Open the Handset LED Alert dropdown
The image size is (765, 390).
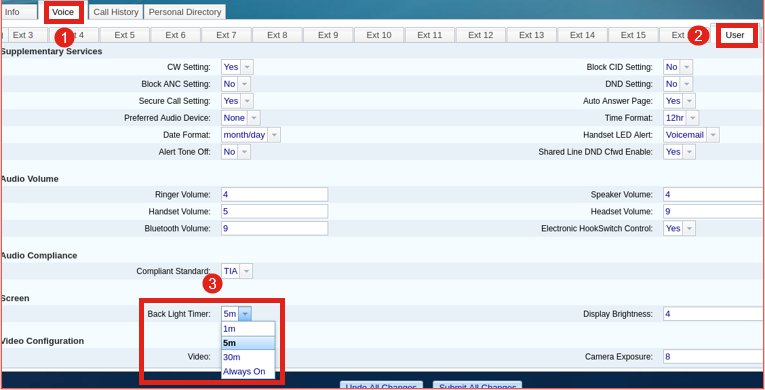tap(691, 135)
